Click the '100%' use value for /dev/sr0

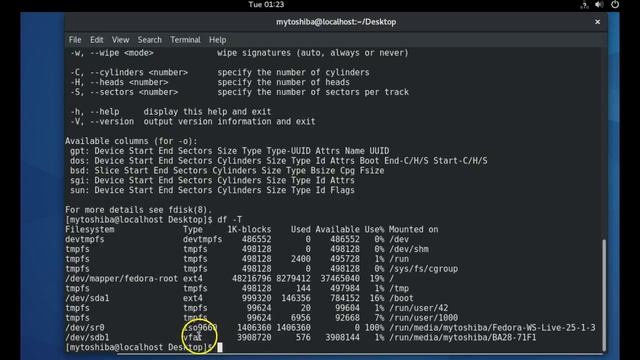point(374,328)
